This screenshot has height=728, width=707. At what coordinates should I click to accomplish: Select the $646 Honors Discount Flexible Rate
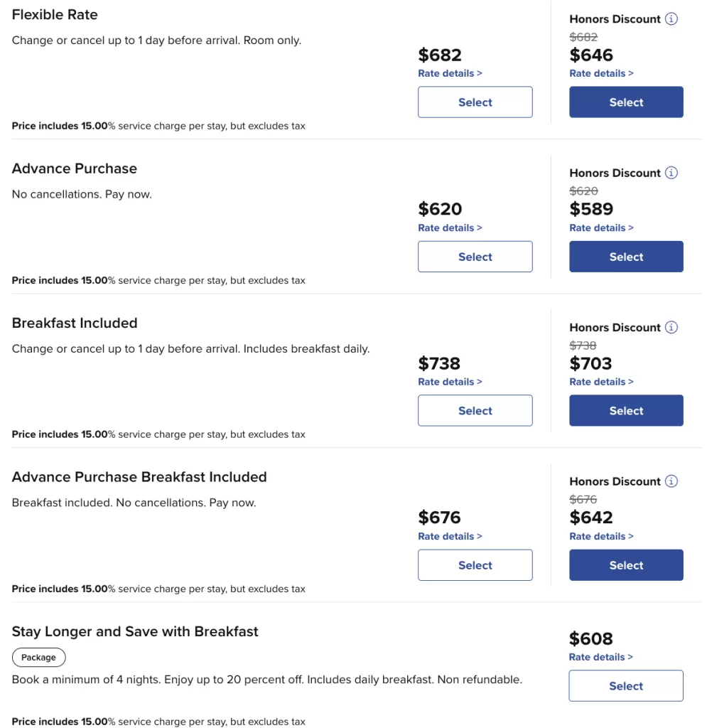pos(626,102)
